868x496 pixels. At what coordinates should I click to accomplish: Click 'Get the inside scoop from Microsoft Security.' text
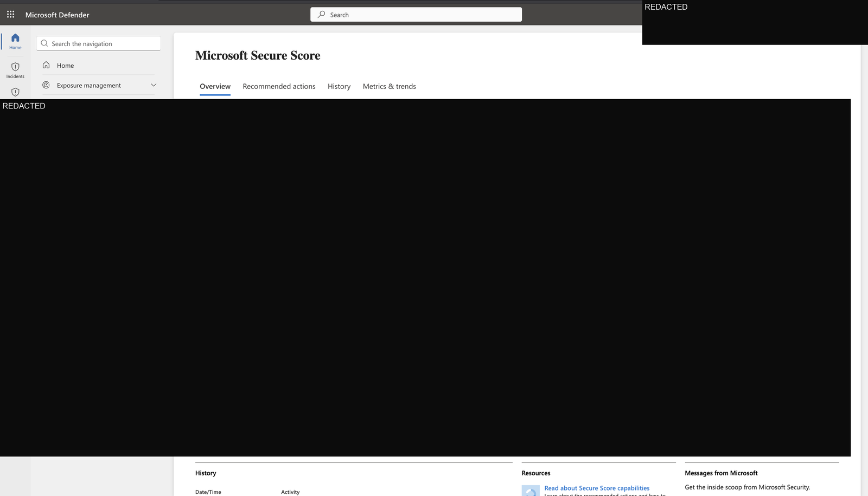[x=747, y=487]
